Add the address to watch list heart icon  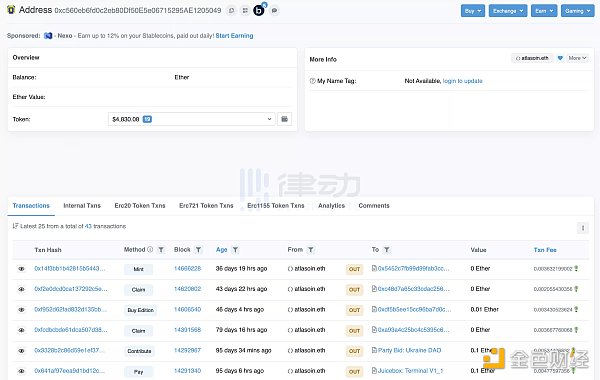point(560,58)
